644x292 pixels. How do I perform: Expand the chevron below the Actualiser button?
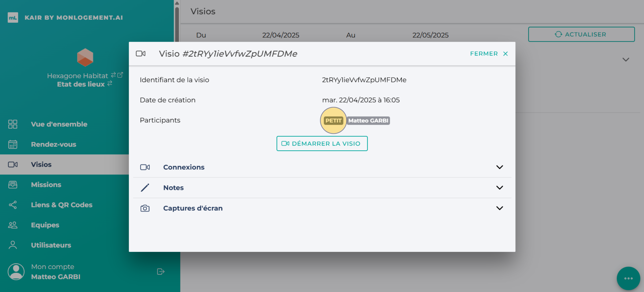pyautogui.click(x=625, y=60)
